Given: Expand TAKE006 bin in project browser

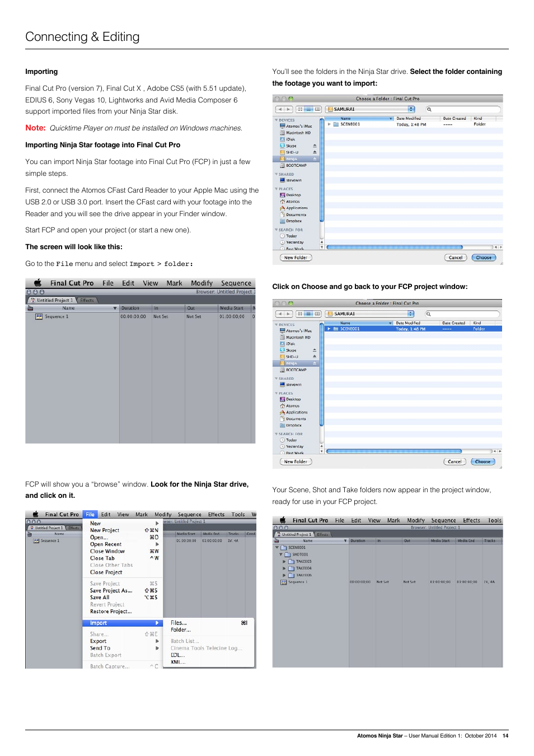Looking at the screenshot, I should (x=284, y=575).
